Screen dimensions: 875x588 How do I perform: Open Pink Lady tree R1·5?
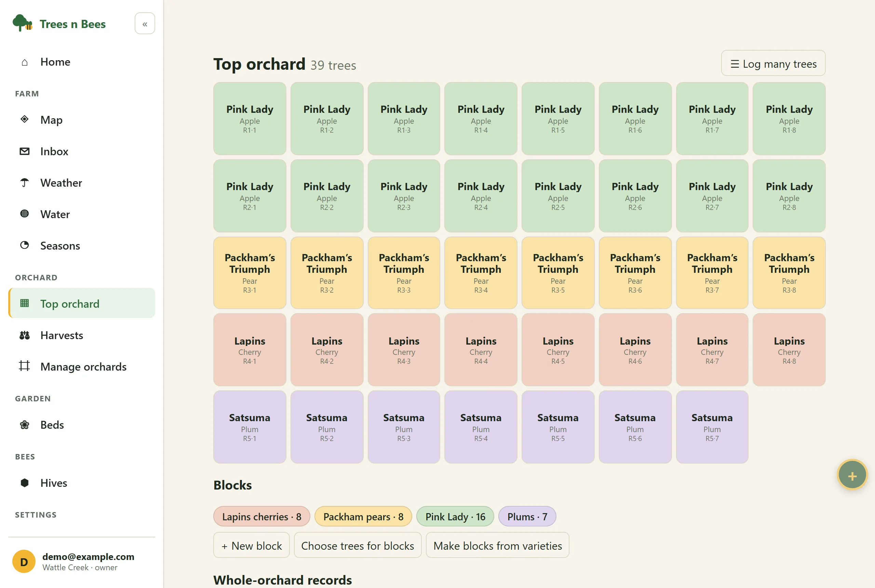(x=558, y=119)
